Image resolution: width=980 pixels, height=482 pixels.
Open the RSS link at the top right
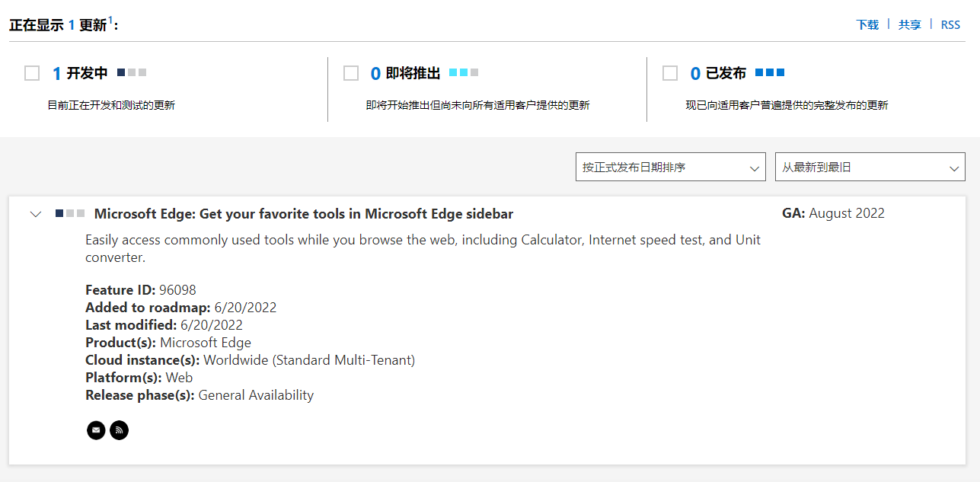[950, 24]
